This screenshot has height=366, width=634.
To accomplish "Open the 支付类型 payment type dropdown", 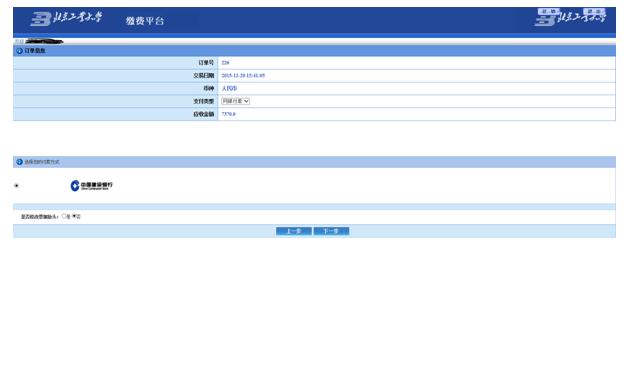I will tap(235, 101).
